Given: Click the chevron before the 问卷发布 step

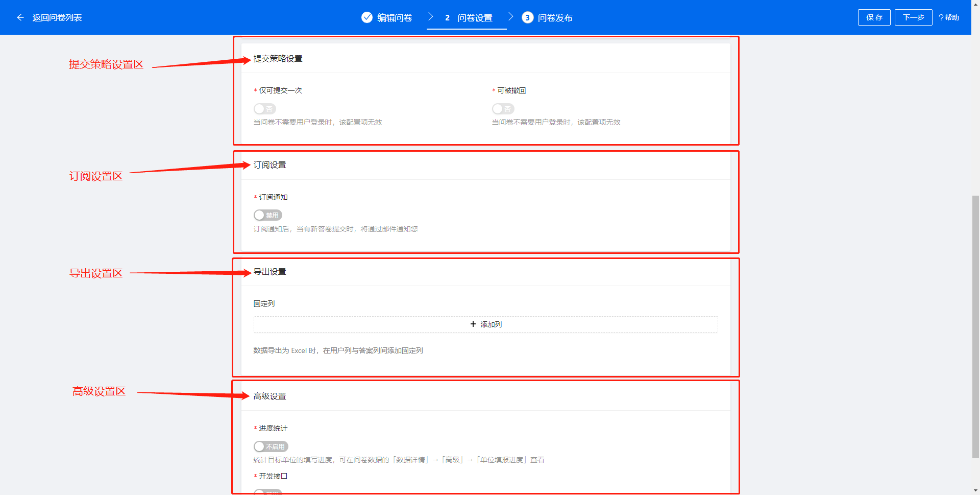Looking at the screenshot, I should (510, 17).
